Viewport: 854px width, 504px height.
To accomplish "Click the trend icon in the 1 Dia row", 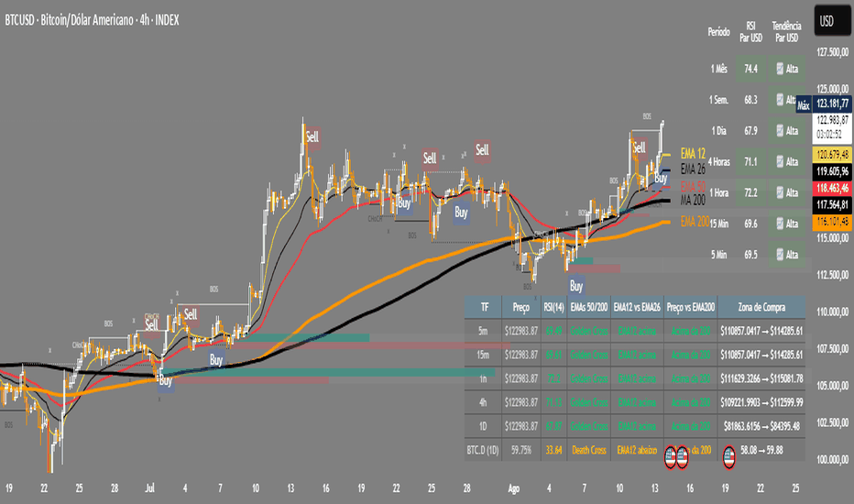I will click(x=780, y=131).
